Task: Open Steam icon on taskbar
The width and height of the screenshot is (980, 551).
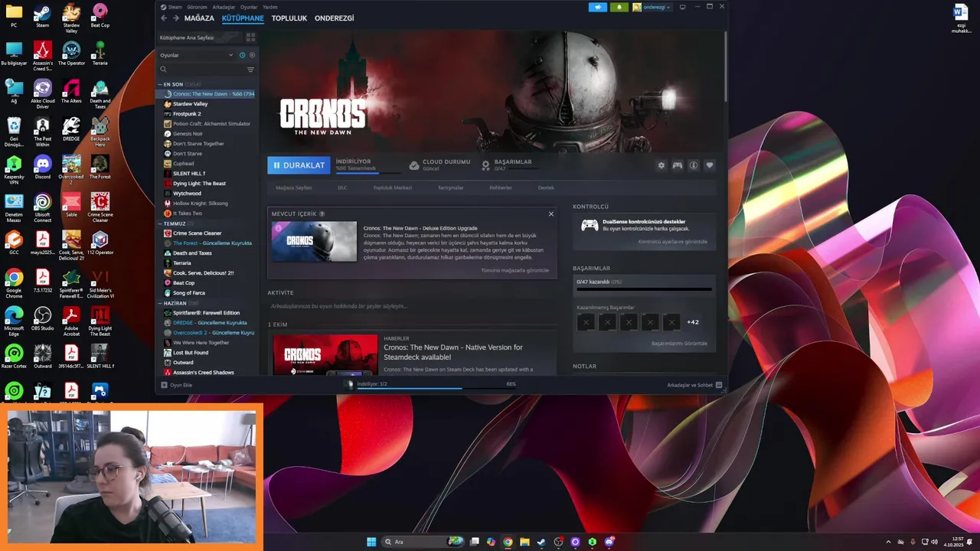Action: 541,542
